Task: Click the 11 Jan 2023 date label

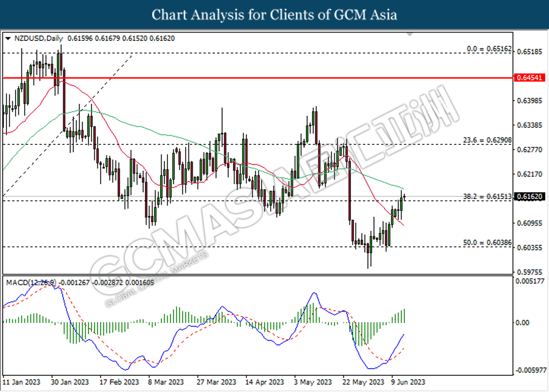Action: pyautogui.click(x=22, y=382)
